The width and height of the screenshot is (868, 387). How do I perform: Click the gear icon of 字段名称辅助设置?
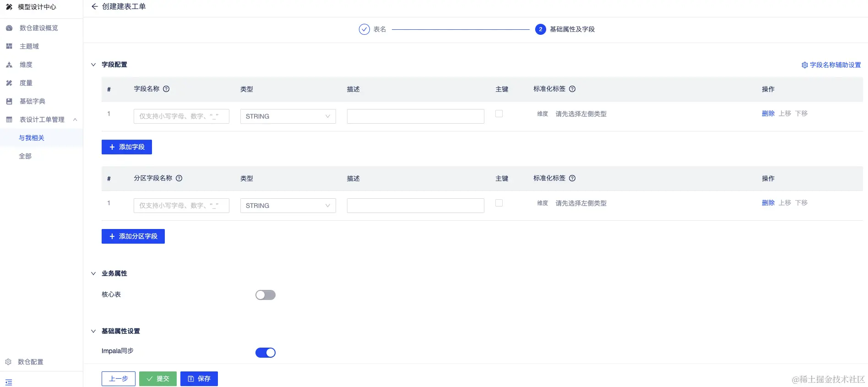tap(805, 65)
